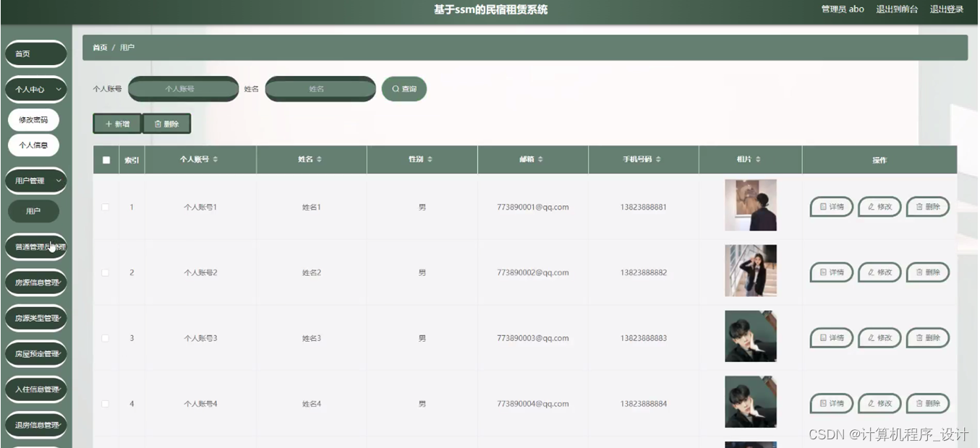Click the phone number 13823888882 cell
Image resolution: width=980 pixels, height=448 pixels.
644,273
